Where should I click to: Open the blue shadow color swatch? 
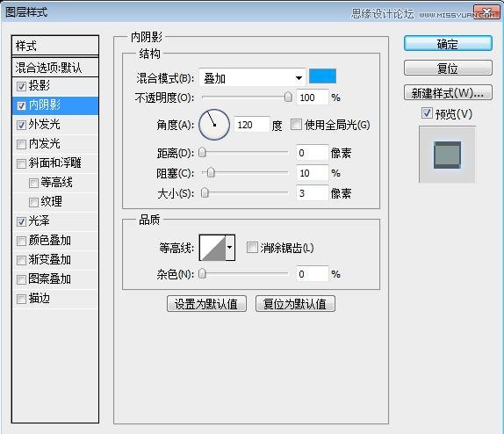[x=322, y=76]
